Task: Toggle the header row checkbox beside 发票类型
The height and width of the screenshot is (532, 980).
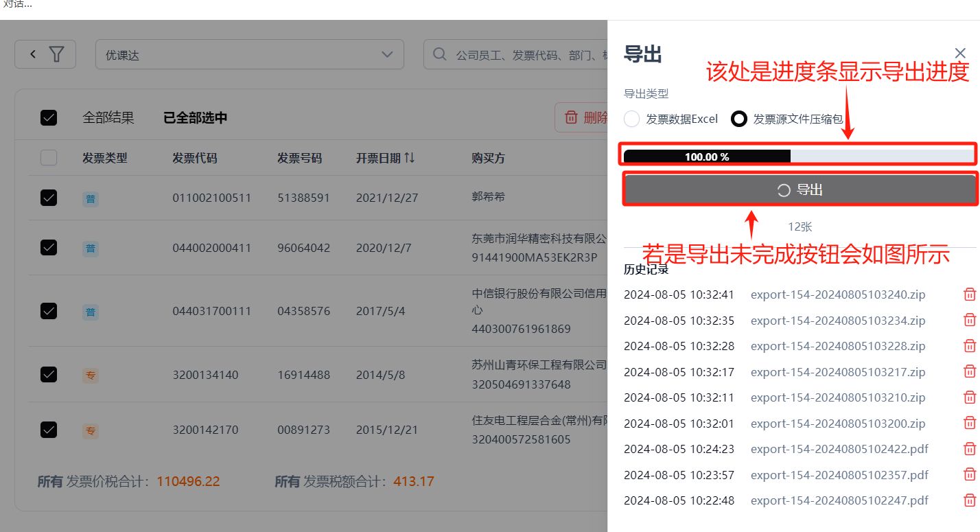Action: click(49, 158)
